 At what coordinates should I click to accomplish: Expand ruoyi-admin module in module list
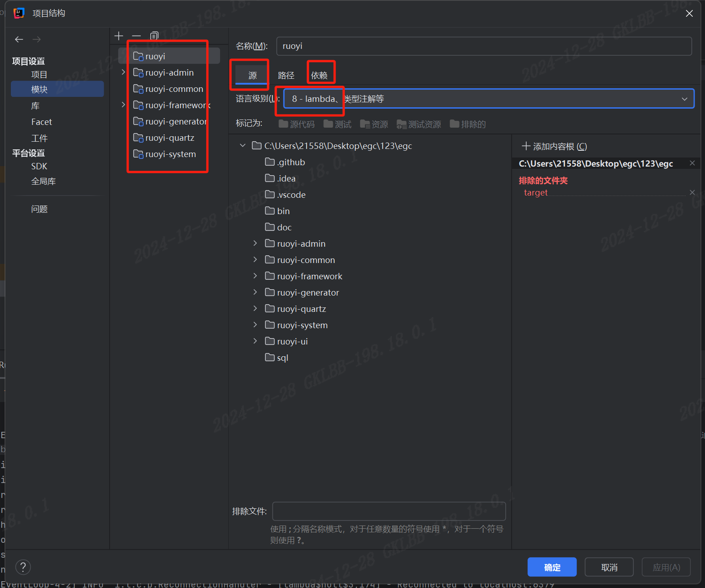(x=123, y=72)
